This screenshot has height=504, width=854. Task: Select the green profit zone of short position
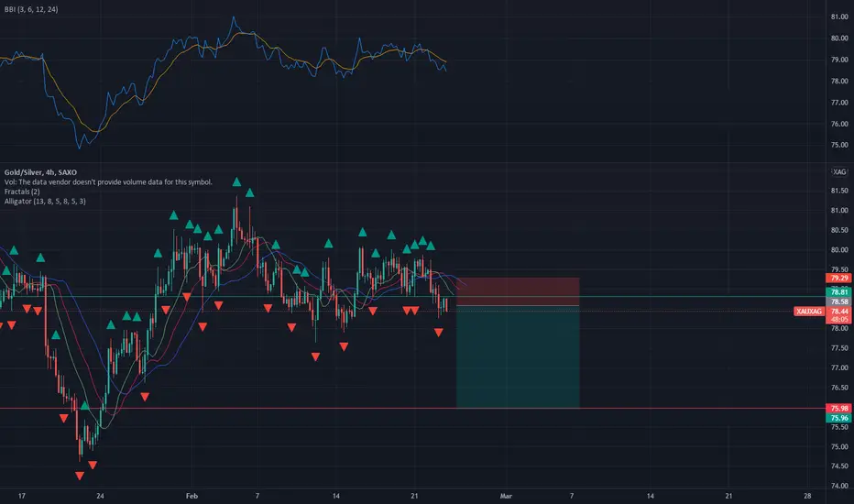(518, 356)
